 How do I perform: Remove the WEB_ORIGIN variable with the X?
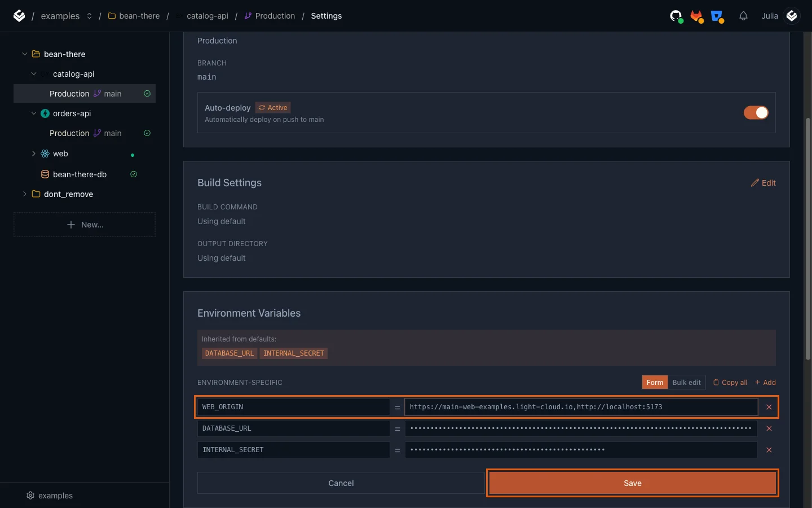pyautogui.click(x=769, y=407)
